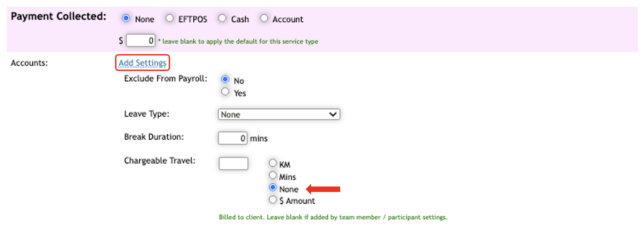Viewport: 644px width, 242px height.
Task: Click the Leave Type field label
Action: [x=146, y=114]
